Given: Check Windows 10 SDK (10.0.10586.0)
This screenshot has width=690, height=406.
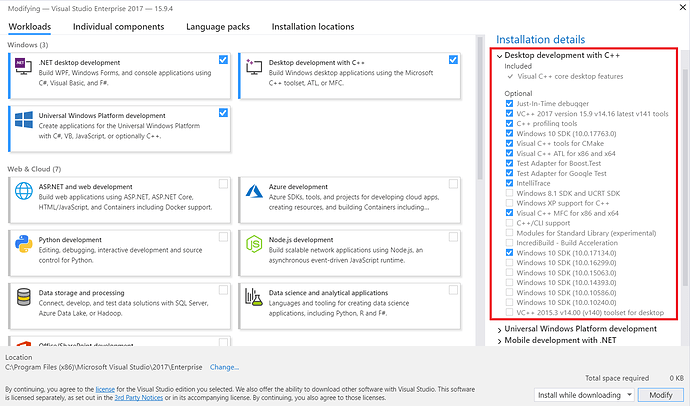Looking at the screenshot, I should [x=509, y=293].
